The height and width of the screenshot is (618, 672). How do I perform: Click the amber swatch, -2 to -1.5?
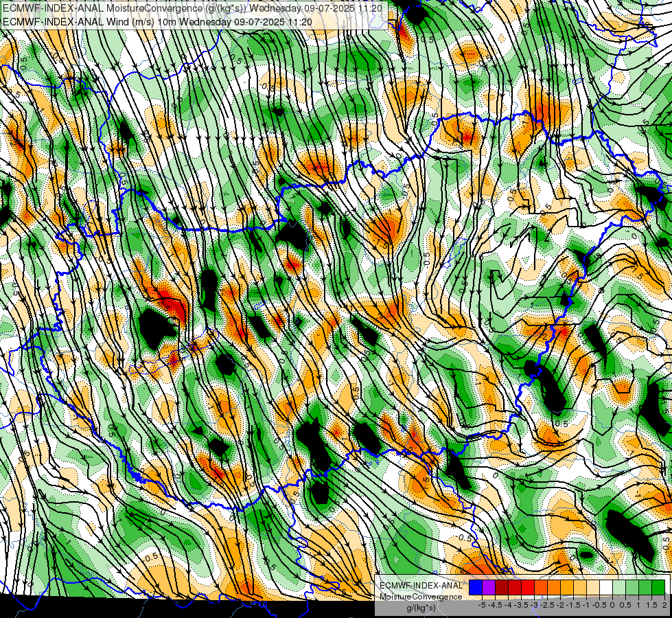coord(567,588)
